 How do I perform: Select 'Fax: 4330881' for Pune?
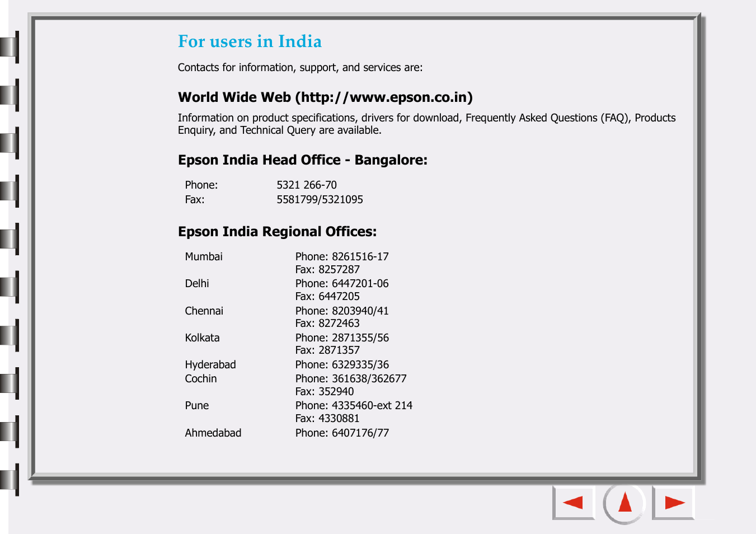pos(327,418)
